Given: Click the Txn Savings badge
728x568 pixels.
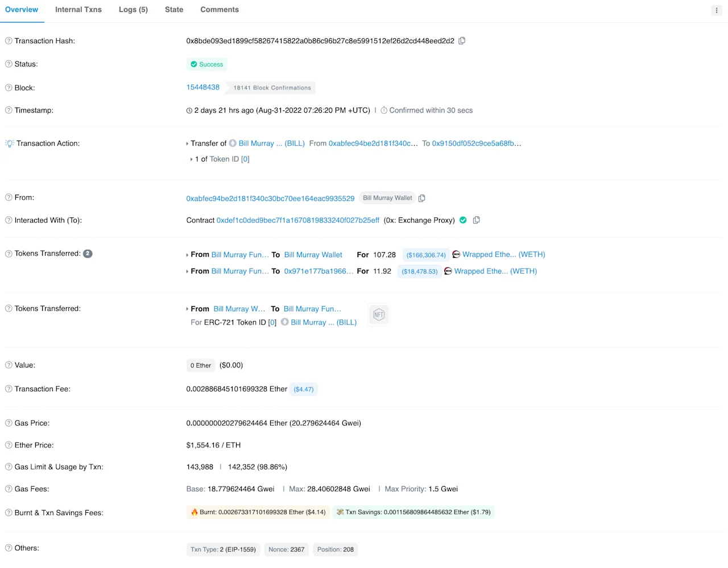Looking at the screenshot, I should (x=413, y=512).
